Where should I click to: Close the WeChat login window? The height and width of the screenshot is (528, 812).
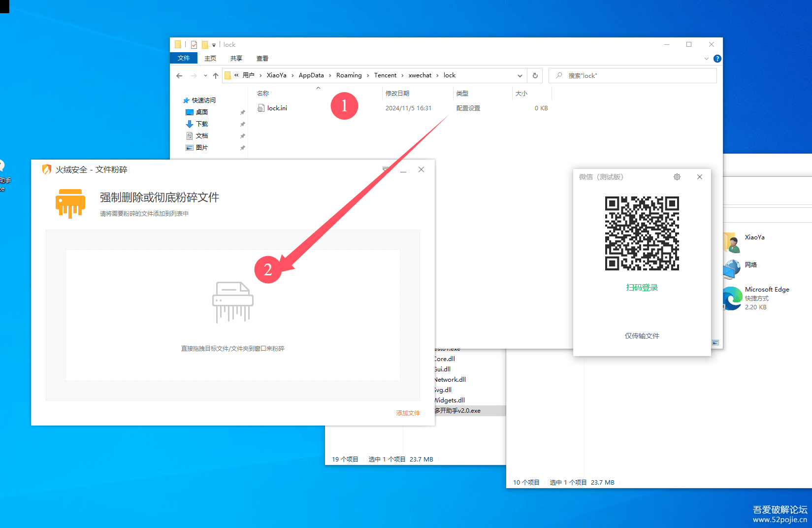tap(700, 177)
